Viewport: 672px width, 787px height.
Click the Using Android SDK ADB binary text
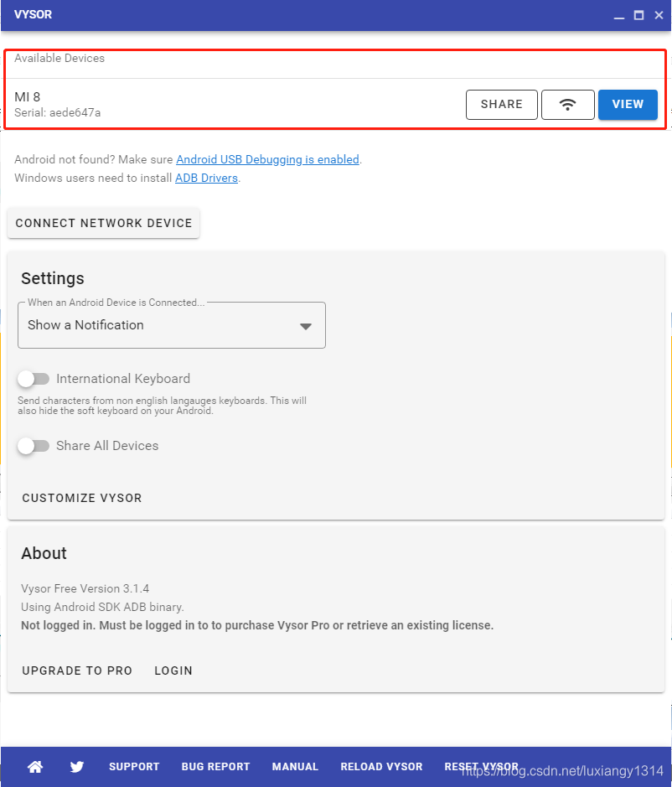click(102, 607)
